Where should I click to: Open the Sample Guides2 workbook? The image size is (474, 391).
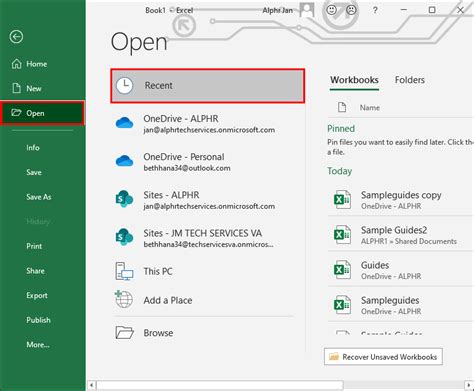click(401, 235)
